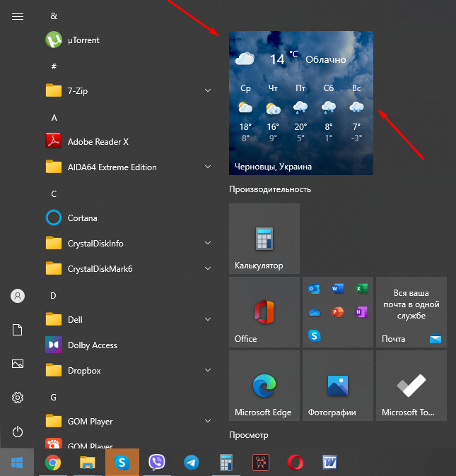
Task: Open Dolby Access app
Action: coord(92,345)
